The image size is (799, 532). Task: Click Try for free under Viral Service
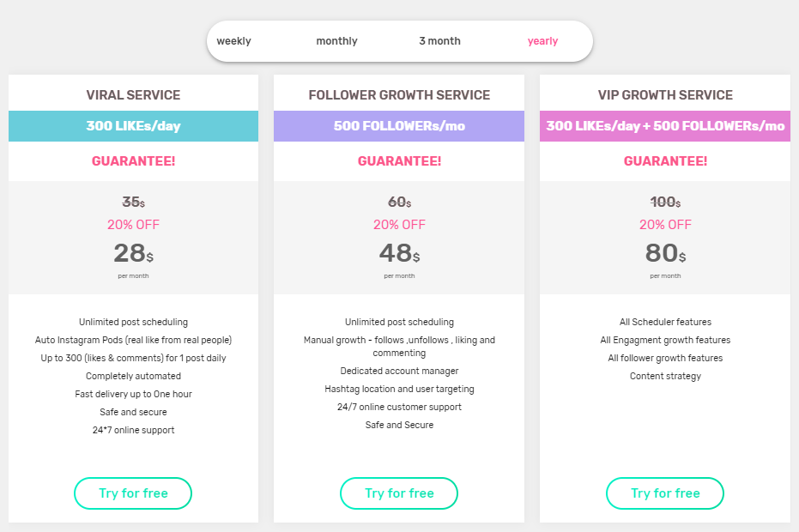click(133, 493)
